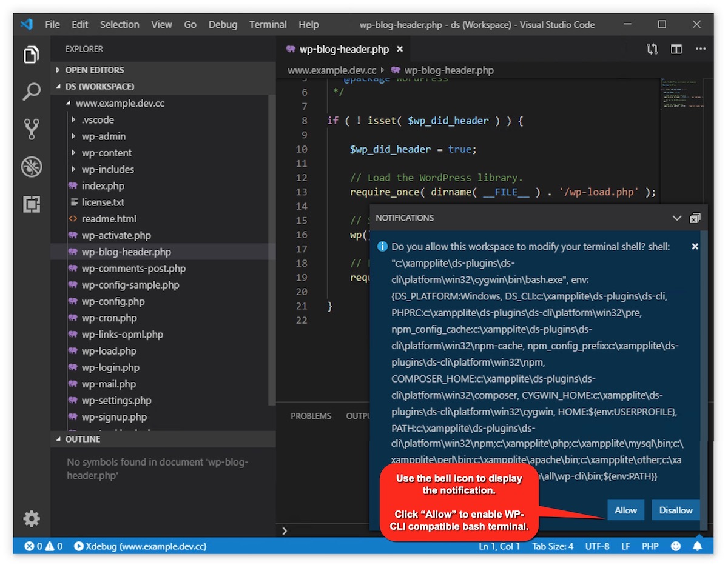Screen dimensions: 728x568
Task: Open wp-activate.php in the explorer
Action: 116,235
